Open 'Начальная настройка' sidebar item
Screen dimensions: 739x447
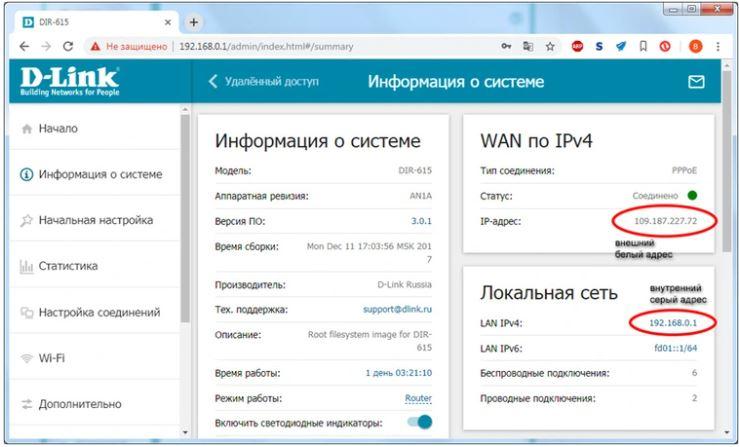(x=94, y=220)
